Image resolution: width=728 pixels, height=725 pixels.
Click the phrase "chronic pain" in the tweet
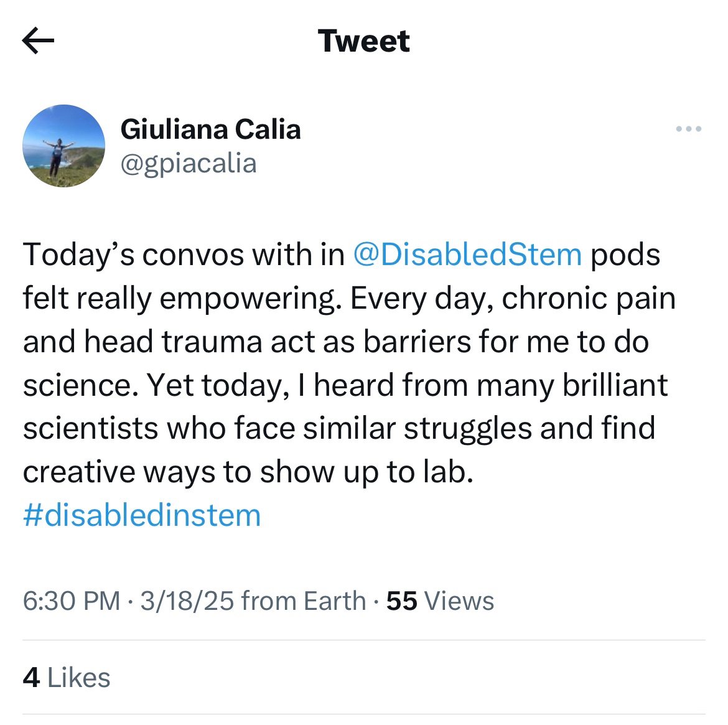[x=588, y=299]
